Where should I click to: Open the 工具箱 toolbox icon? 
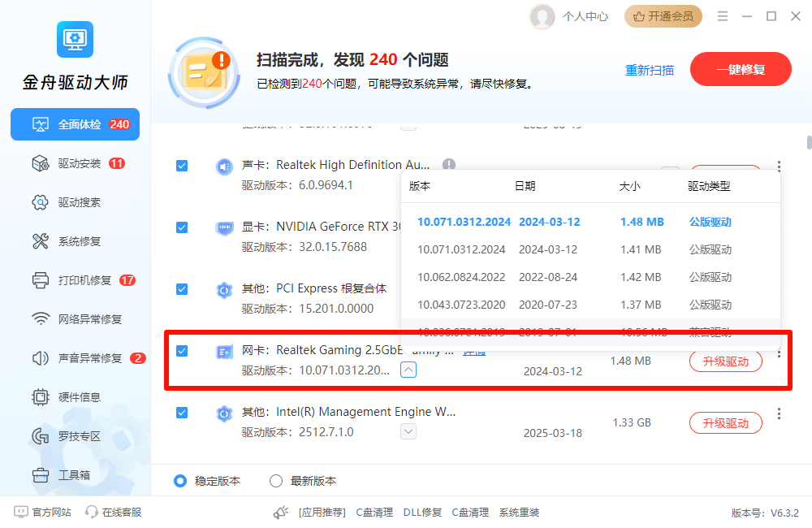(41, 475)
